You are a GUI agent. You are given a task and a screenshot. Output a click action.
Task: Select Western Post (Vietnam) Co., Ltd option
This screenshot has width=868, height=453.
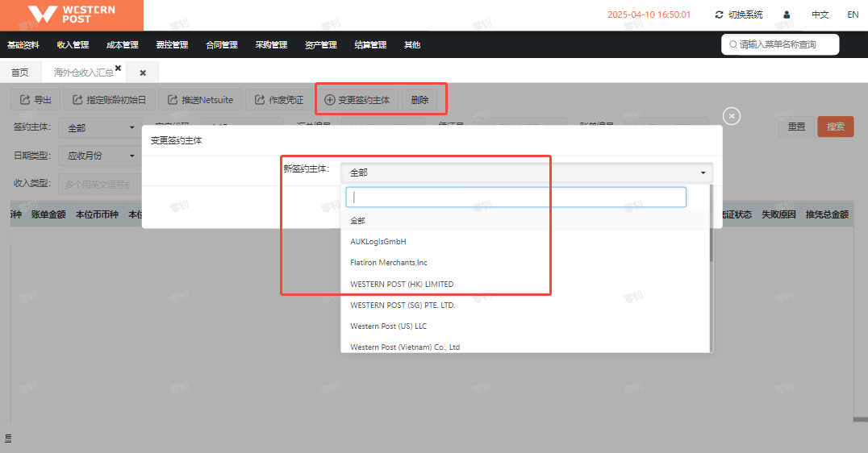coord(525,347)
